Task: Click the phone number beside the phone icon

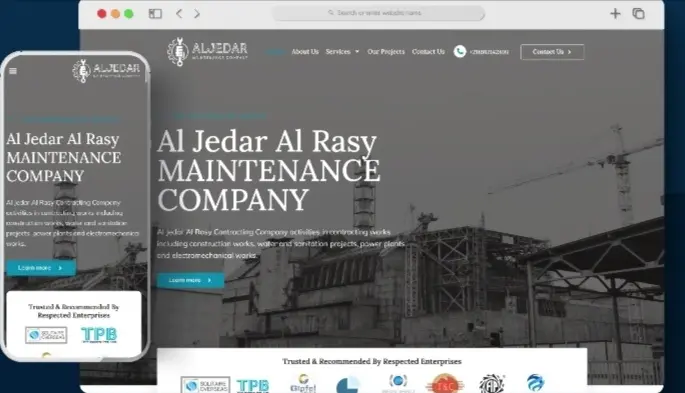Action: [489, 52]
